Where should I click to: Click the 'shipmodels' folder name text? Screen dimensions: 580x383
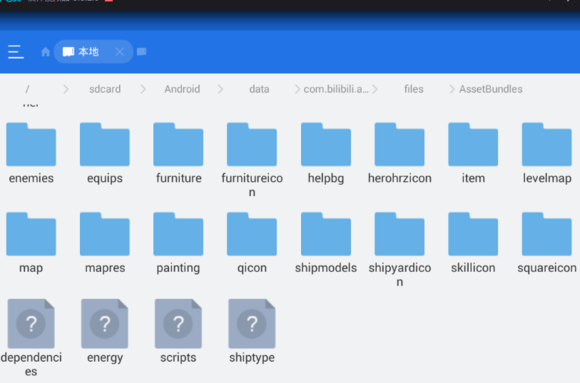(x=326, y=268)
